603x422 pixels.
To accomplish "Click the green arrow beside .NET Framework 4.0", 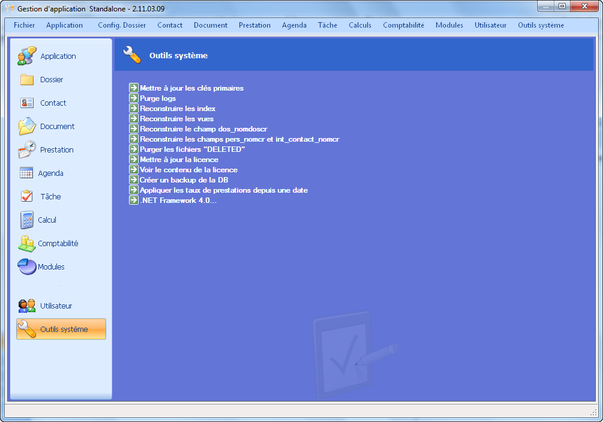I will tap(134, 200).
